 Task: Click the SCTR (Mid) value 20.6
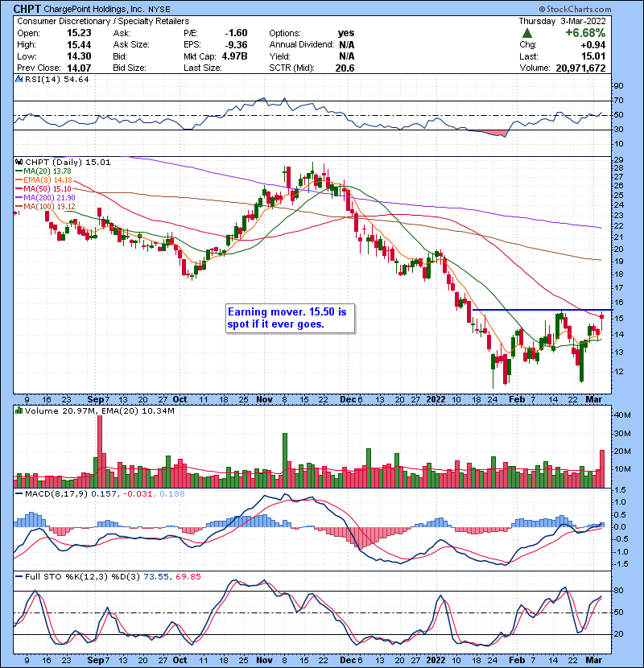click(345, 68)
